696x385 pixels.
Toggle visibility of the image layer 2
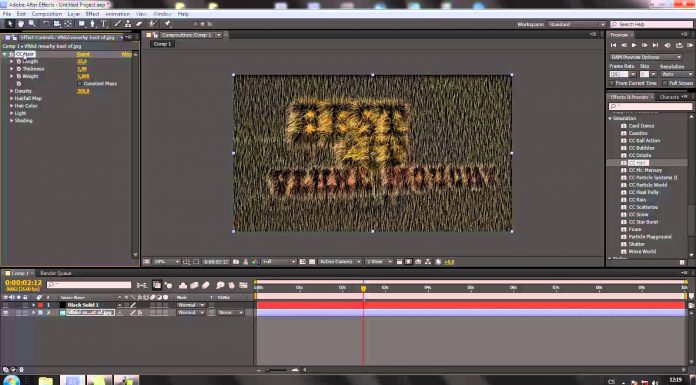(x=6, y=313)
